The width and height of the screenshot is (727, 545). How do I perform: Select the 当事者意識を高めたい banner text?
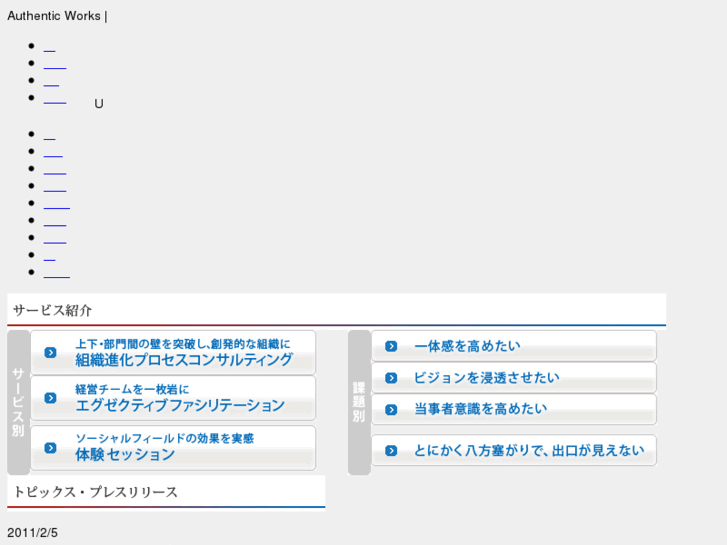pos(480,409)
